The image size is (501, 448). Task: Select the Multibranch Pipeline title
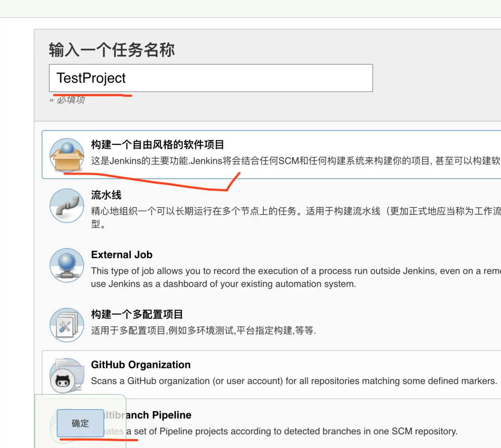[x=148, y=415]
